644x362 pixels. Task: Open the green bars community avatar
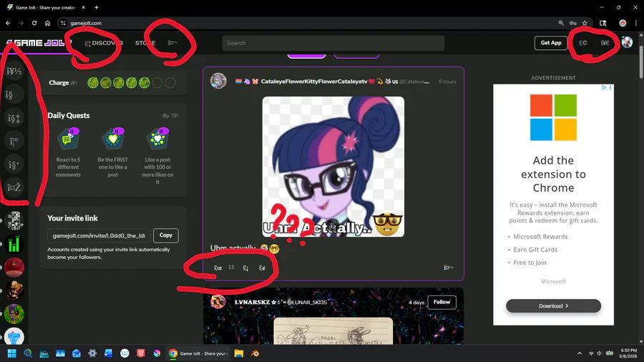[14, 244]
